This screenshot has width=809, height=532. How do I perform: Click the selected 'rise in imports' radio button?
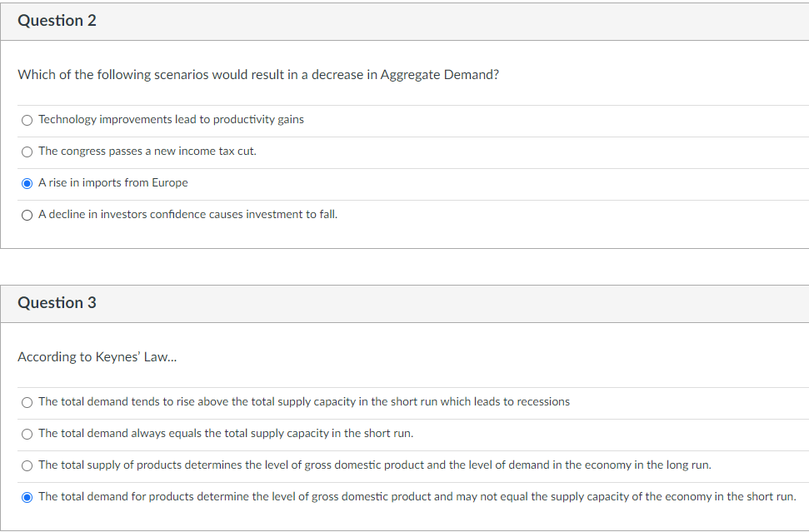point(27,183)
